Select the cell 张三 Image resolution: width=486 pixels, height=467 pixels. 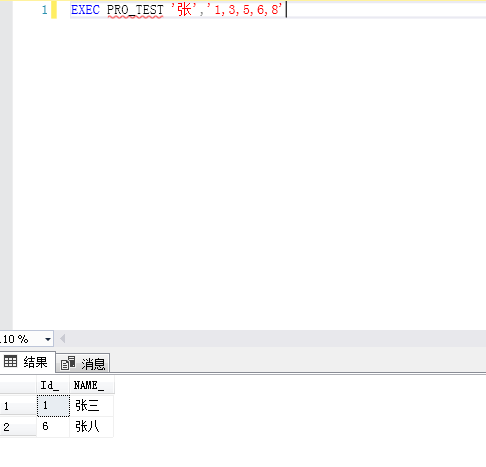91,406
